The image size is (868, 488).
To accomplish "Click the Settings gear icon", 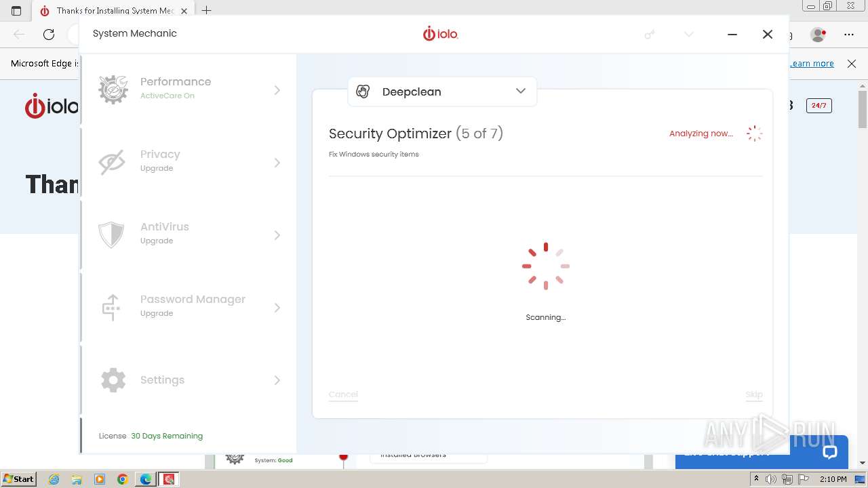I will tap(113, 380).
